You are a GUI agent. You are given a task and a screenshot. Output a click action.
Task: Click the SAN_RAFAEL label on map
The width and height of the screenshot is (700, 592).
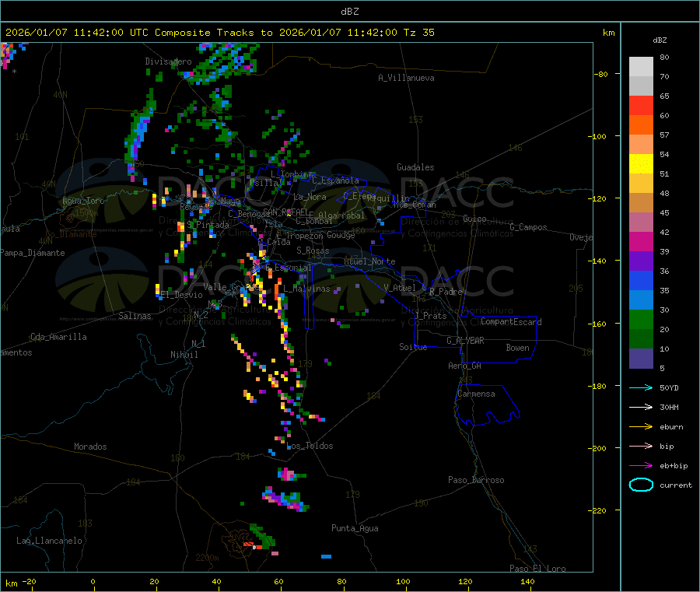tap(285, 212)
